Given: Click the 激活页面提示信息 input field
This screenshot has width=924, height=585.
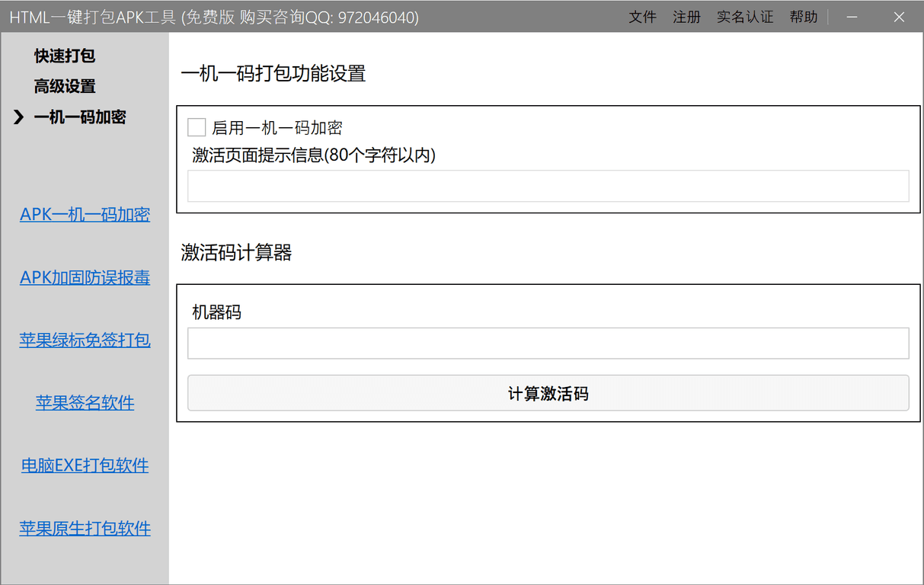Looking at the screenshot, I should pyautogui.click(x=548, y=185).
